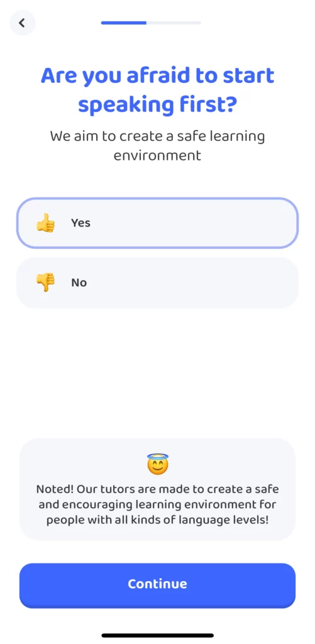Screen dimensions: 315x644
Task: Tap the smiling halo emoji
Action: tap(158, 464)
